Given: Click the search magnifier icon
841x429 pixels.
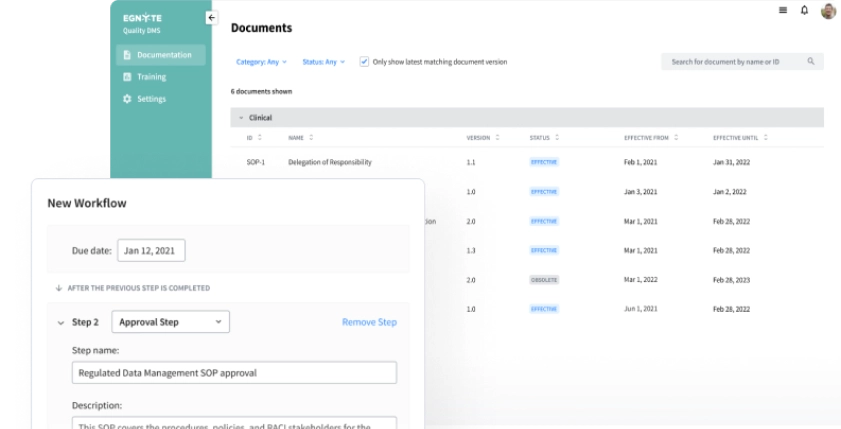Looking at the screenshot, I should point(811,62).
